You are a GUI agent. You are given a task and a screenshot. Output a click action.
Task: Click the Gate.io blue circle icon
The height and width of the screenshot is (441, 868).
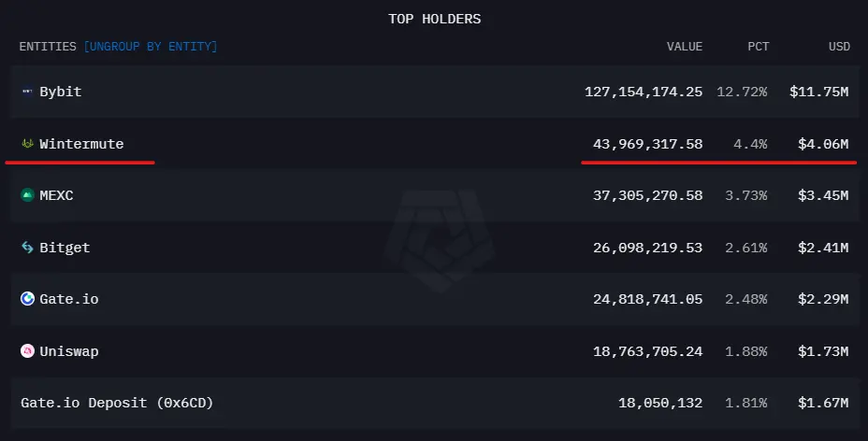pyautogui.click(x=27, y=298)
